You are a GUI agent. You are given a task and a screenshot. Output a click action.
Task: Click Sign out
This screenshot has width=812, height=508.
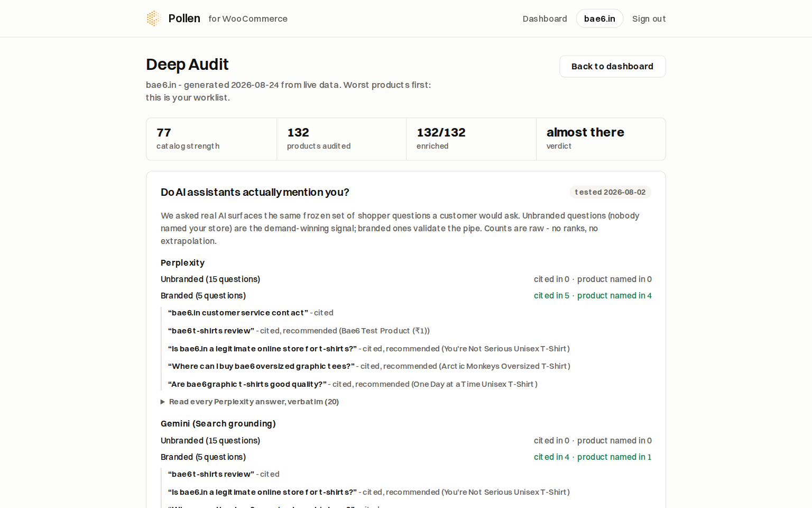[x=649, y=19]
